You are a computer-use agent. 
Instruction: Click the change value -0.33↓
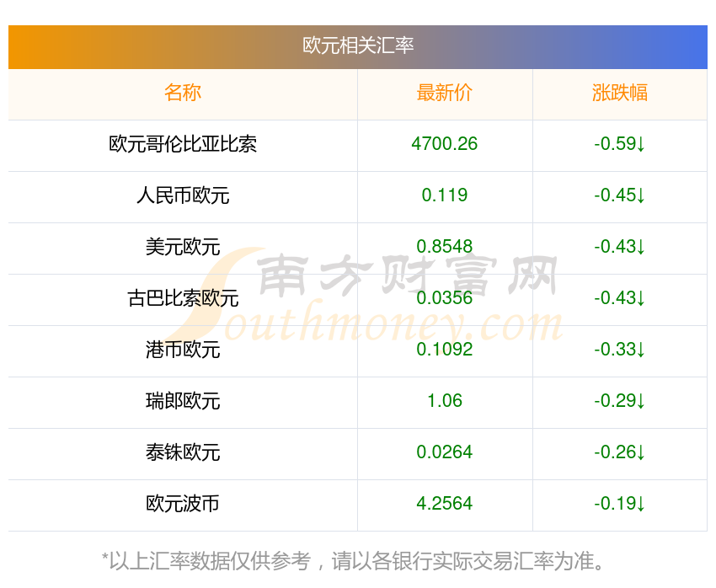(620, 350)
